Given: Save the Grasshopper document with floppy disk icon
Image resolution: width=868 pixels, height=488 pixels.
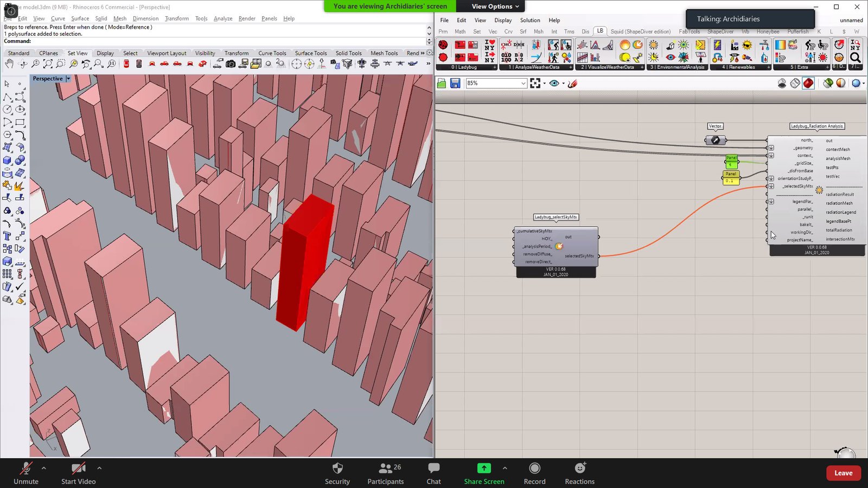Looking at the screenshot, I should coord(455,84).
